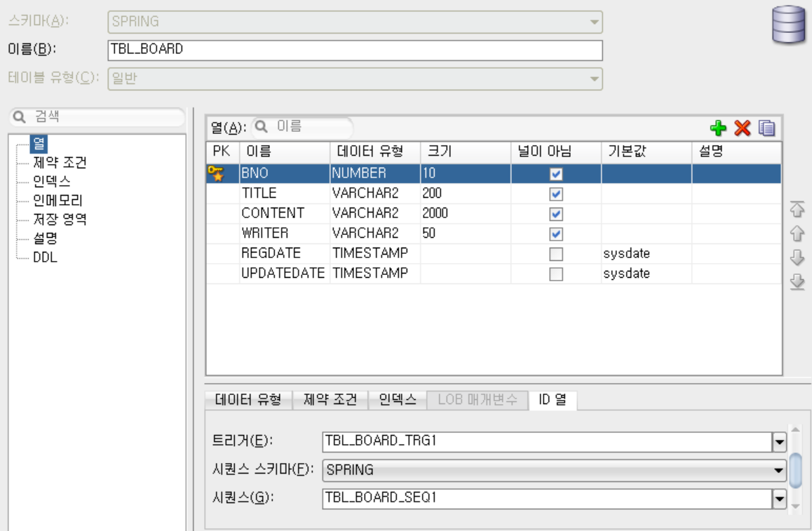
Task: Select 제약 조건 in the left tree
Action: [x=60, y=163]
